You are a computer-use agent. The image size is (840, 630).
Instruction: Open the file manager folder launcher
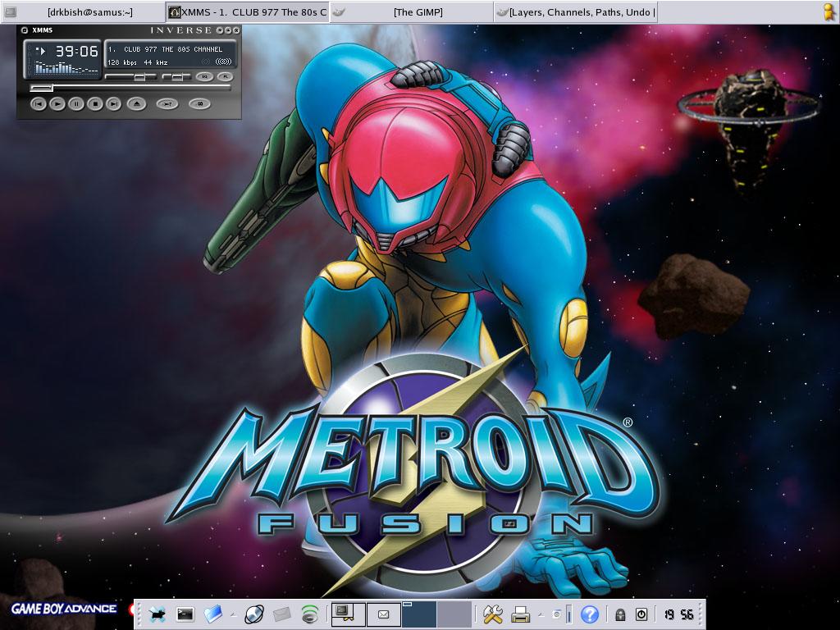click(213, 614)
